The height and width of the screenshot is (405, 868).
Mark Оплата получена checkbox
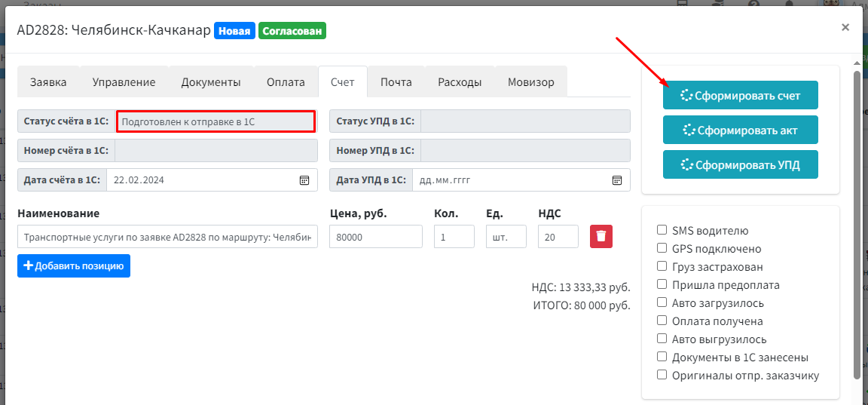662,321
